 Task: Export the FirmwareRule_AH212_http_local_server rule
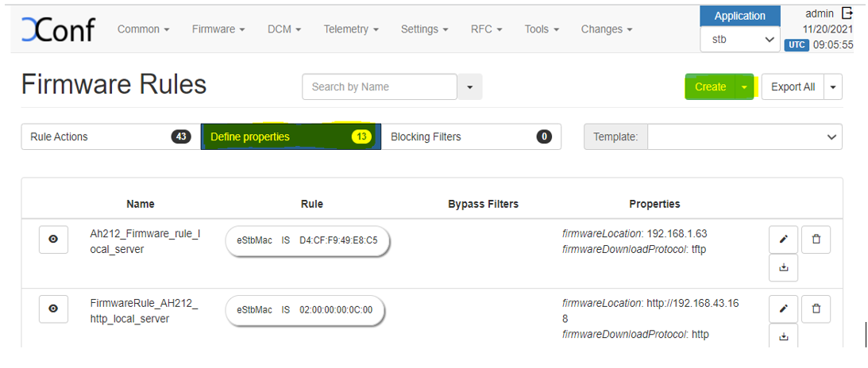tap(783, 337)
